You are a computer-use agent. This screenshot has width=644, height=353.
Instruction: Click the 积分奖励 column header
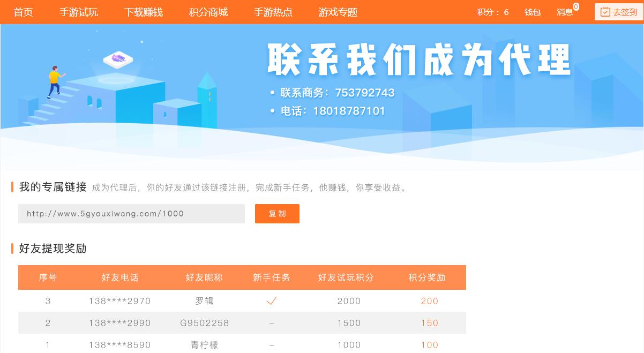click(427, 277)
